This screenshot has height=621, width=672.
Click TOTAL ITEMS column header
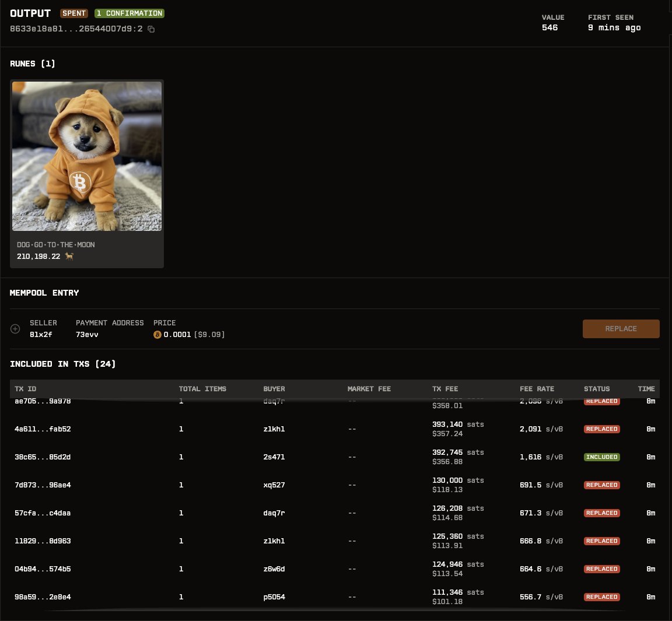pyautogui.click(x=202, y=389)
